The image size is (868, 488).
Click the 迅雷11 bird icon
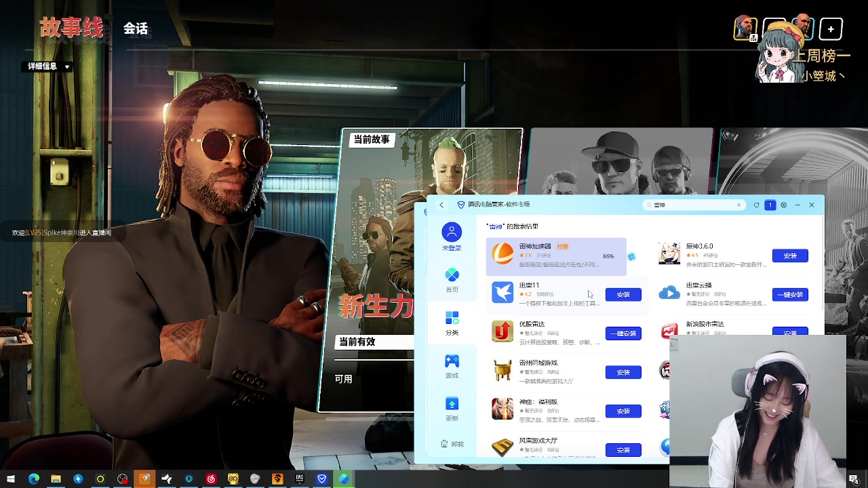502,292
